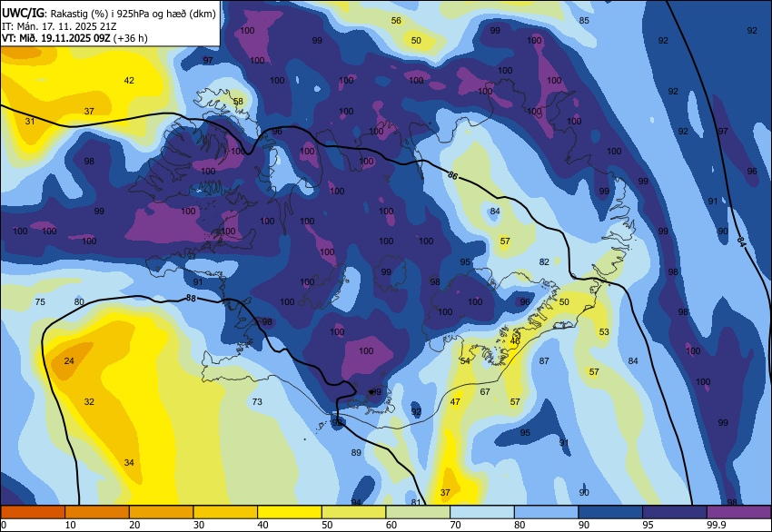Click the '99.9' legend tick label

tap(717, 525)
